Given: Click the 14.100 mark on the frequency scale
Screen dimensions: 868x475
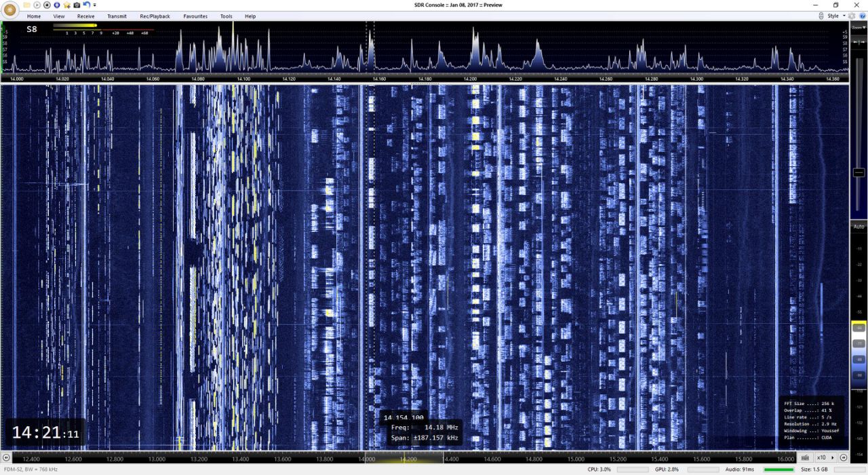Looking at the screenshot, I should (x=243, y=79).
